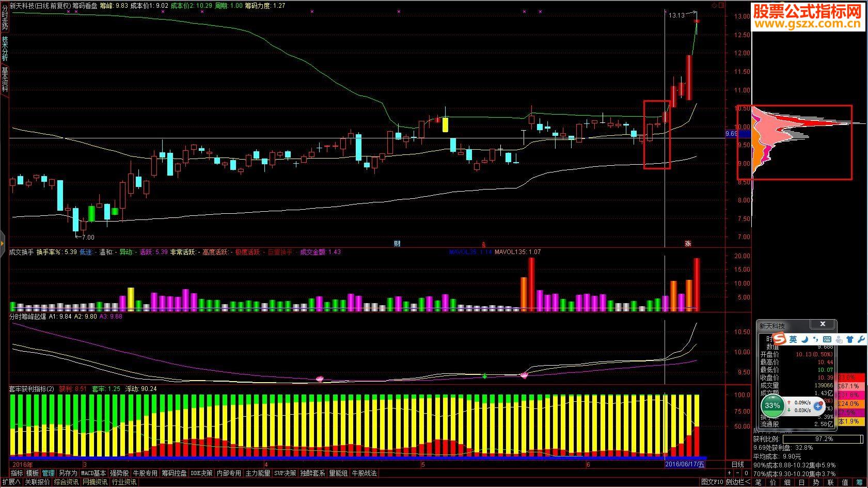The image size is (868, 488).
Task: Click the date label 2016/06/17/五
Action: (x=685, y=464)
